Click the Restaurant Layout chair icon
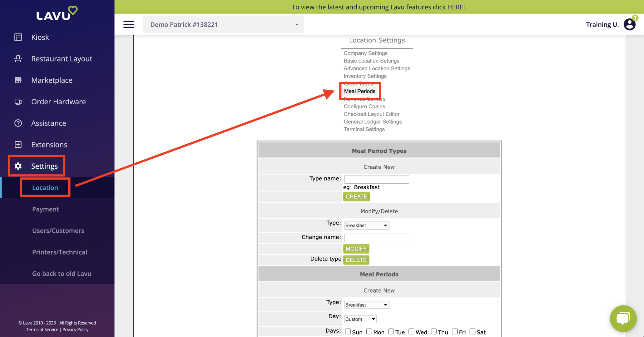 tap(18, 59)
